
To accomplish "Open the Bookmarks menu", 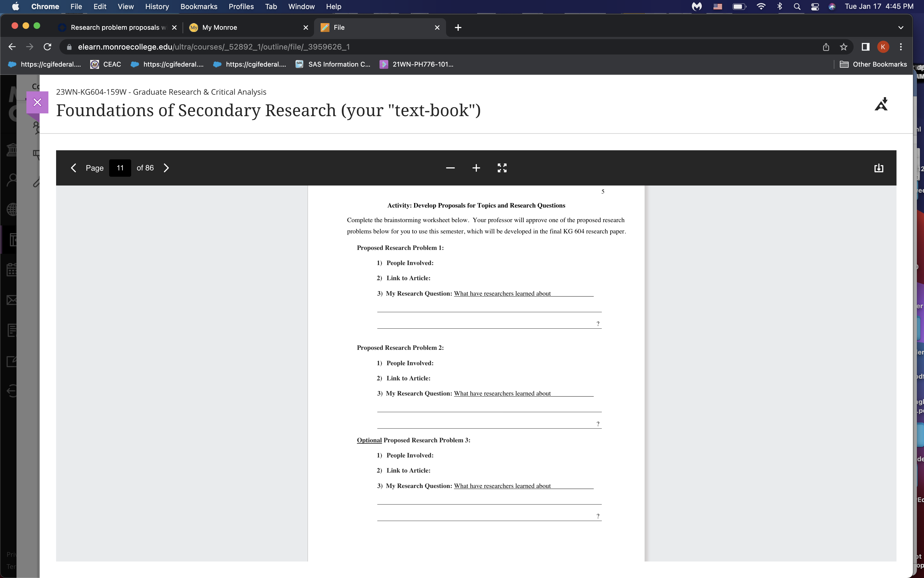I will [x=199, y=7].
